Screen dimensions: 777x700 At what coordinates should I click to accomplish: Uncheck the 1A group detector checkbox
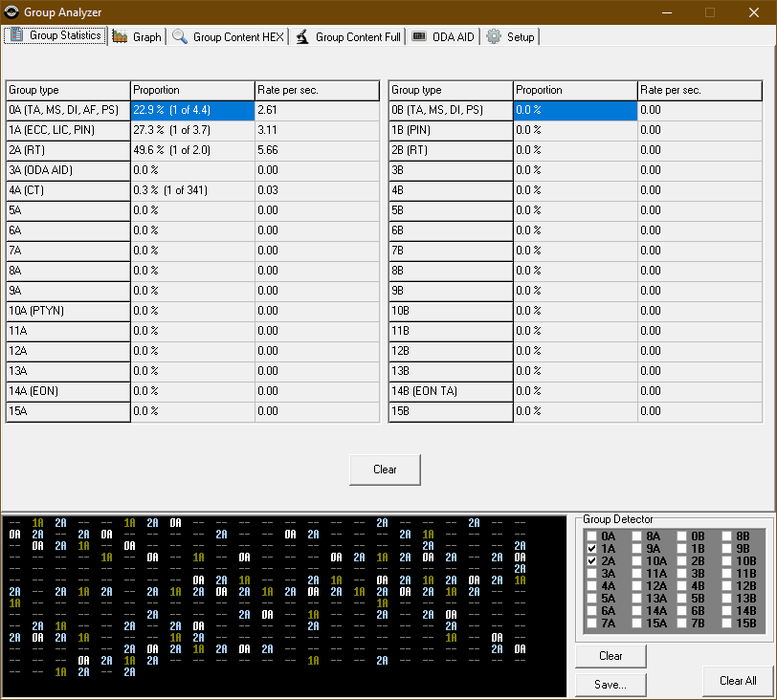point(593,549)
